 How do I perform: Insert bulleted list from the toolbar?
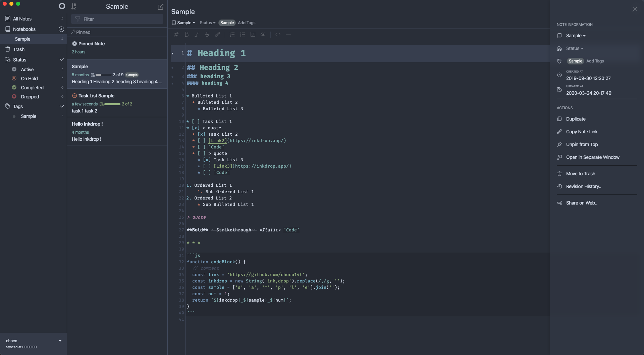(x=232, y=34)
